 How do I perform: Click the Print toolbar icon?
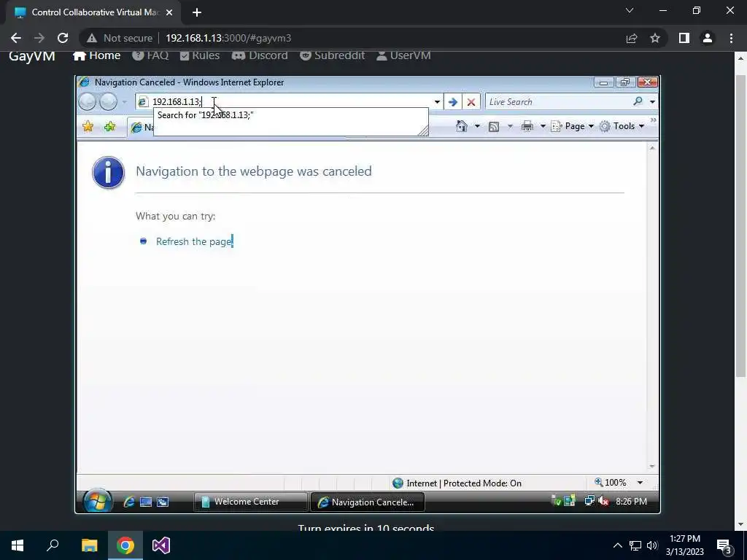[527, 126]
